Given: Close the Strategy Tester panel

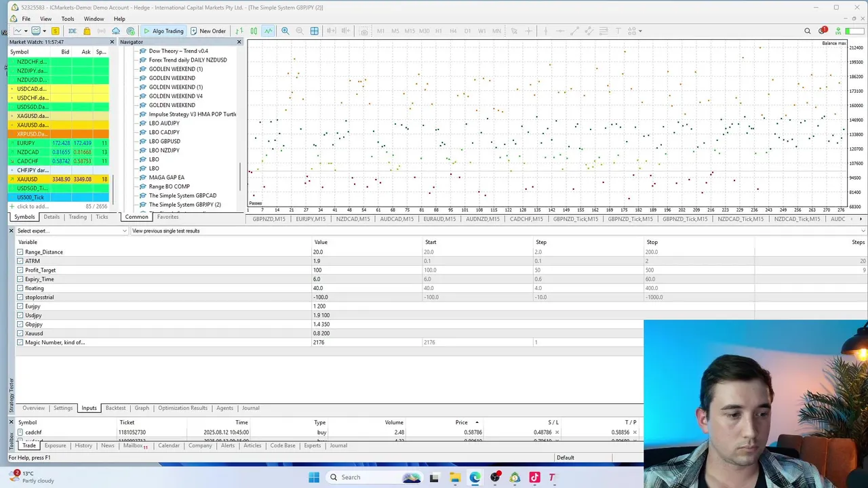Looking at the screenshot, I should [x=11, y=231].
